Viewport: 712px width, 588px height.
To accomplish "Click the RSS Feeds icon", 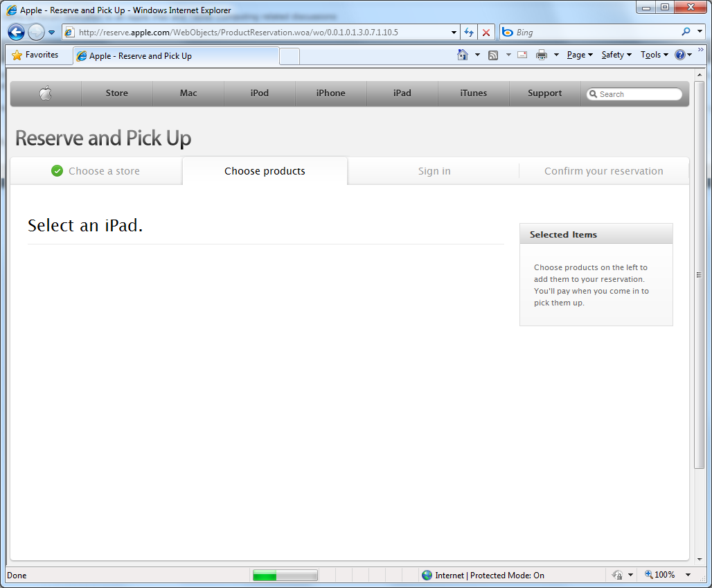I will point(493,55).
